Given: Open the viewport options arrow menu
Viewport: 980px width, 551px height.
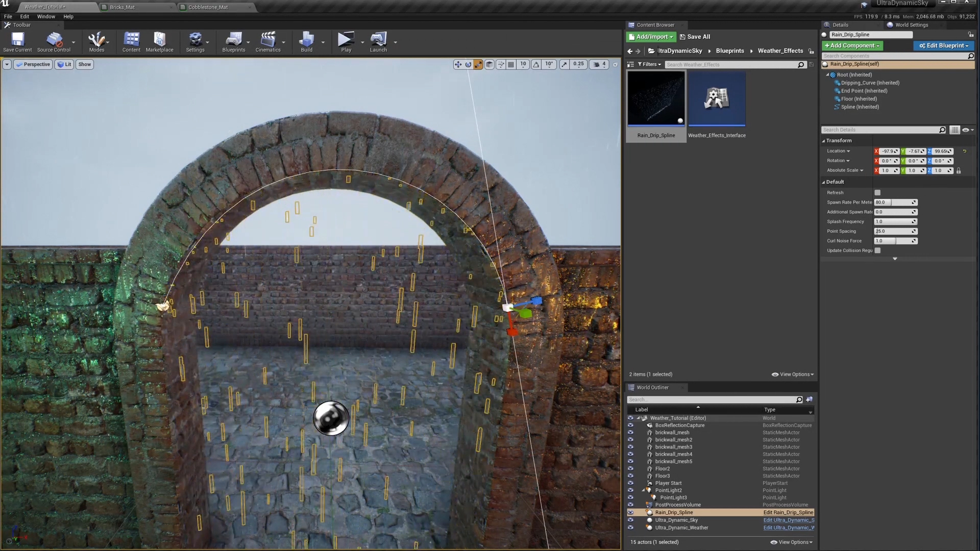Looking at the screenshot, I should (x=7, y=64).
